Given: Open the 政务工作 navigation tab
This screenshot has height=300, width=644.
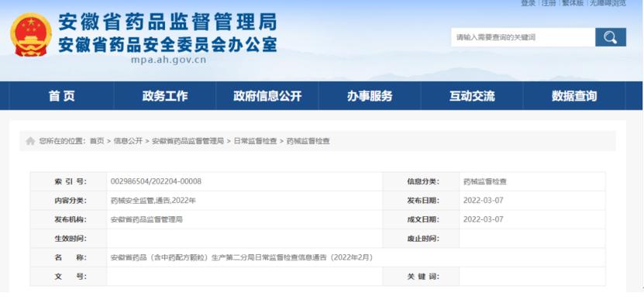Looking at the screenshot, I should coord(165,96).
